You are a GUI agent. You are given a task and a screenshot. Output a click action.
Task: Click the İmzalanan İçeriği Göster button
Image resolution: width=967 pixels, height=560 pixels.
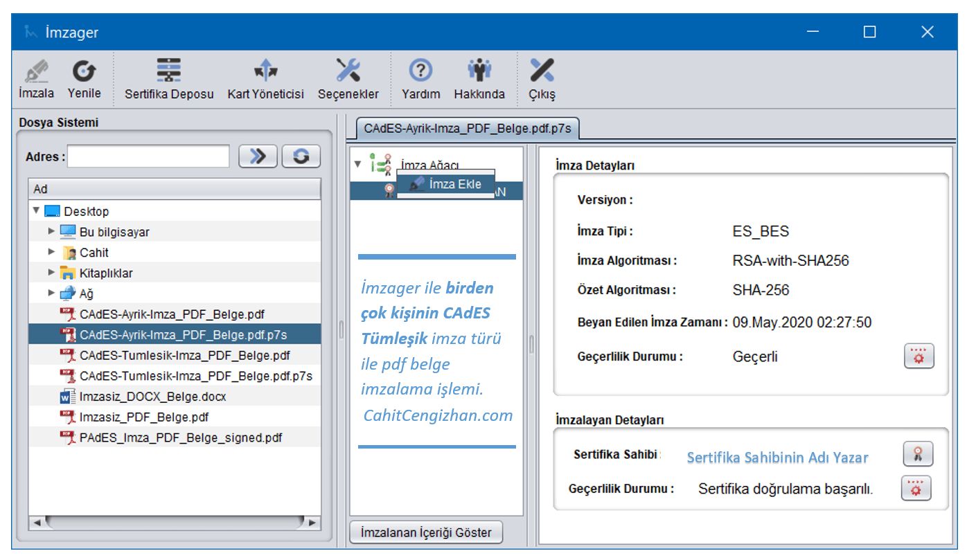(425, 532)
